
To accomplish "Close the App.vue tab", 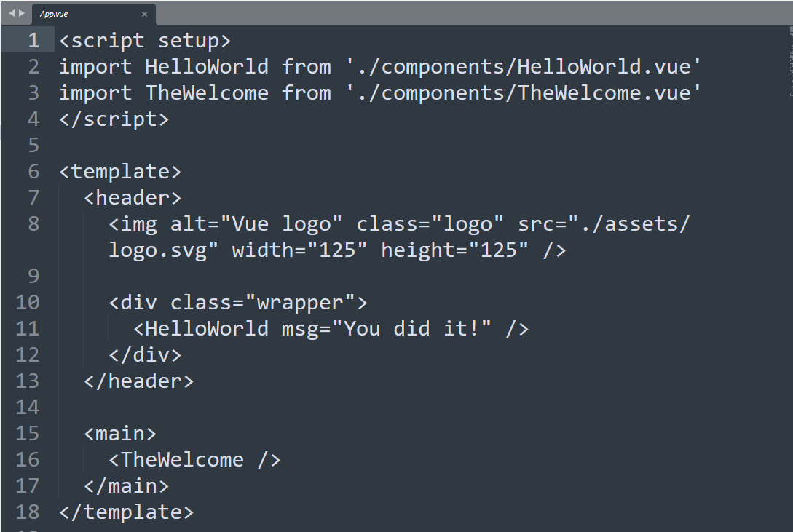I will click(x=144, y=14).
